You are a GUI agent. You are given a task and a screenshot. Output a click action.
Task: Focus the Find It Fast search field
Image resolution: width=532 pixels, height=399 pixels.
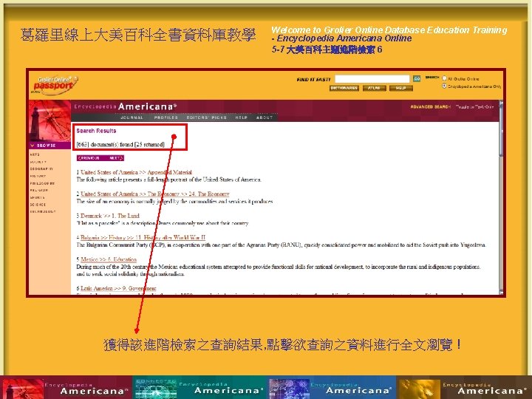[372, 79]
